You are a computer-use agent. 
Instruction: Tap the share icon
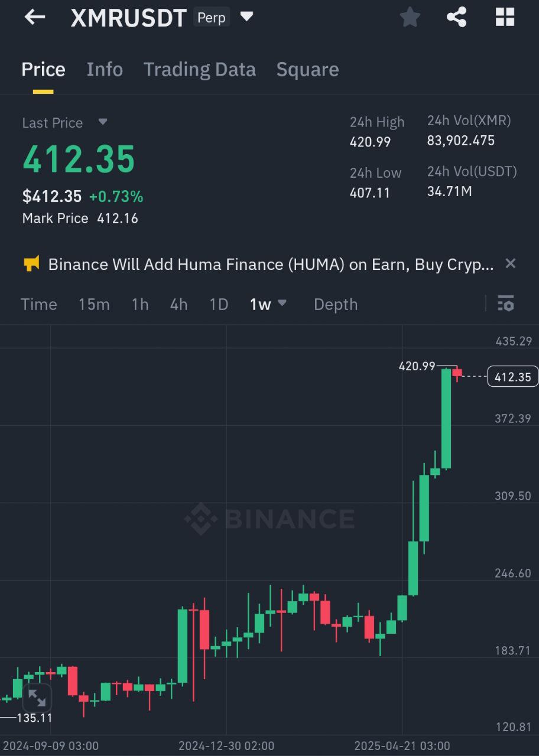tap(457, 18)
